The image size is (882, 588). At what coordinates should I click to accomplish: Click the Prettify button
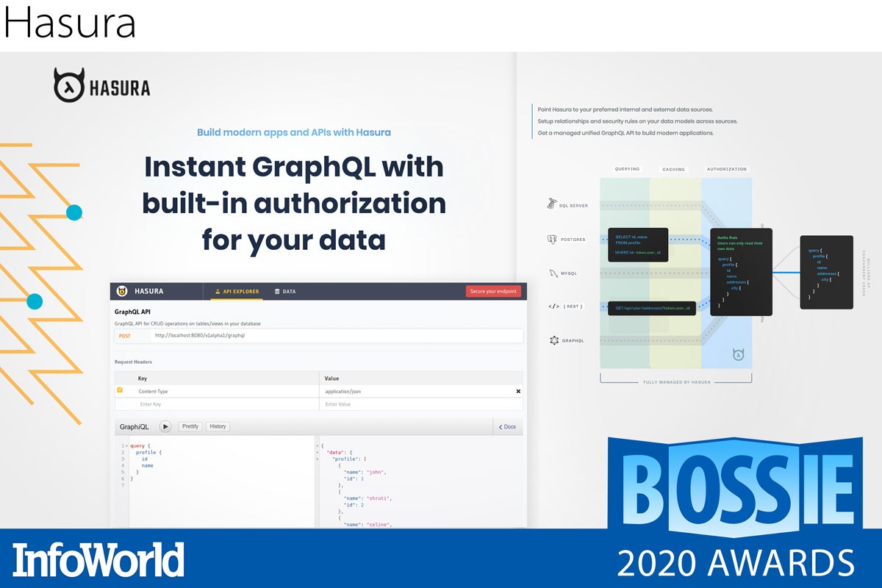pos(190,426)
